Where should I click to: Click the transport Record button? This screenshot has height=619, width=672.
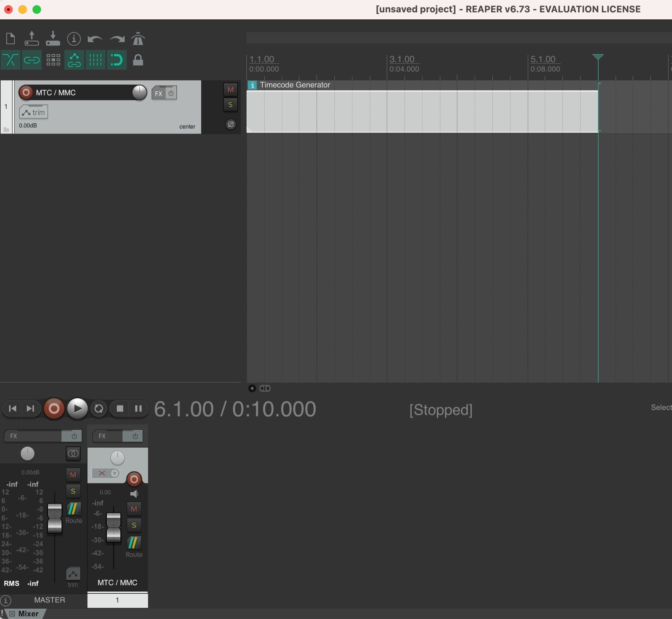click(x=54, y=409)
